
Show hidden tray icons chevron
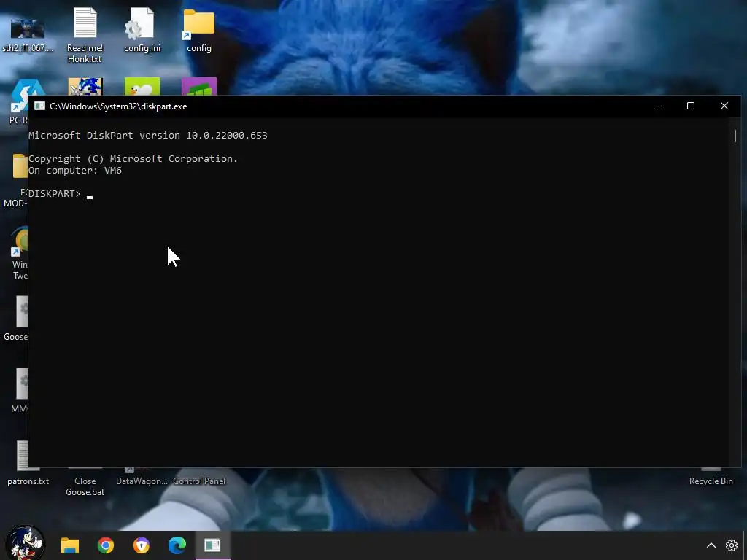[711, 545]
